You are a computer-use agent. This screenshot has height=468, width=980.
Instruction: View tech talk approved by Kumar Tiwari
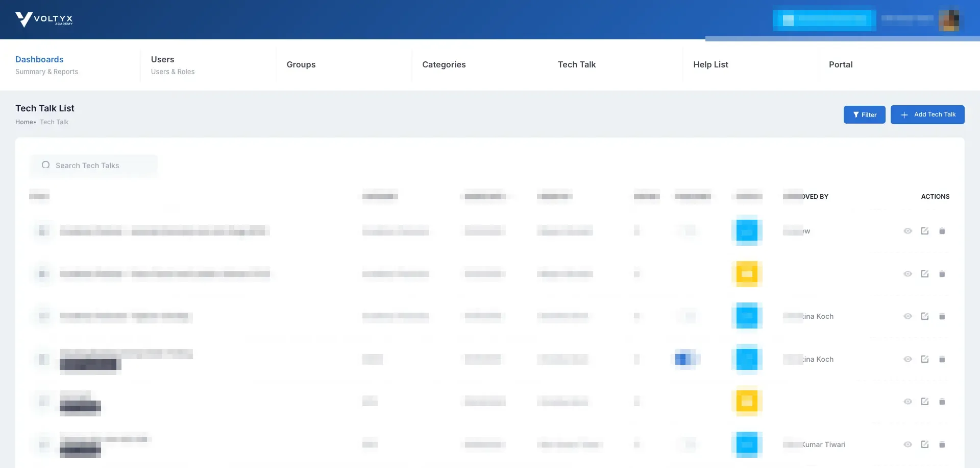coord(908,444)
